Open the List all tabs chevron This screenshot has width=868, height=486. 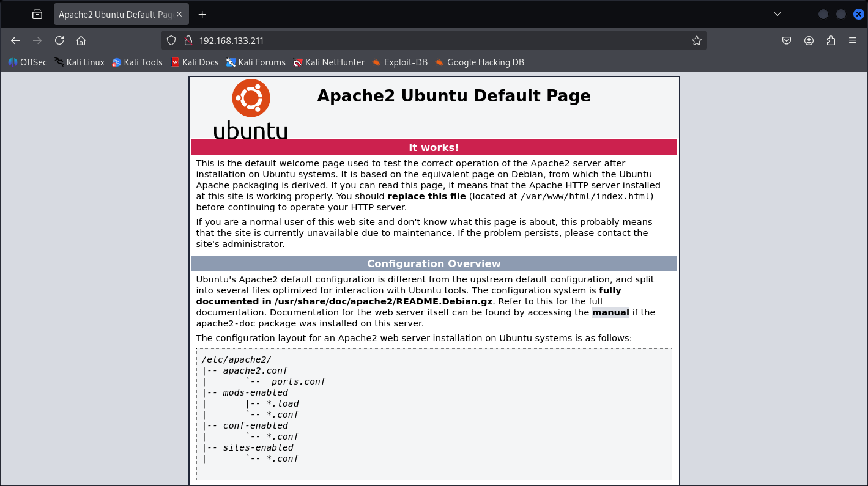pos(777,14)
